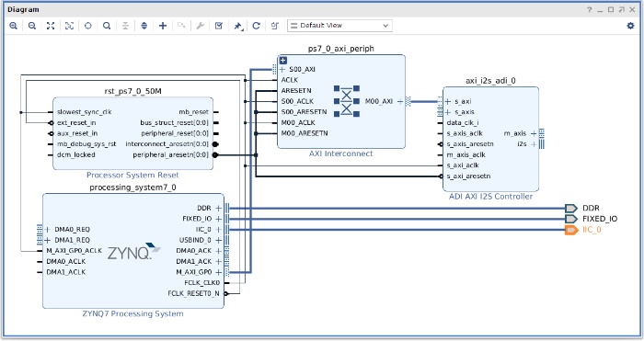This screenshot has height=341, width=644.
Task: Select the axi_i2s_adi_0 block title
Action: pyautogui.click(x=490, y=81)
